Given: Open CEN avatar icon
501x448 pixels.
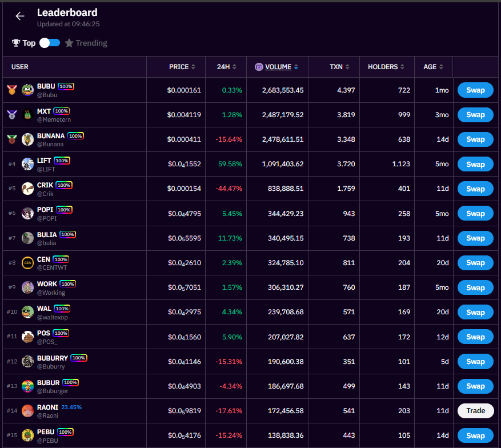Looking at the screenshot, I should 27,263.
